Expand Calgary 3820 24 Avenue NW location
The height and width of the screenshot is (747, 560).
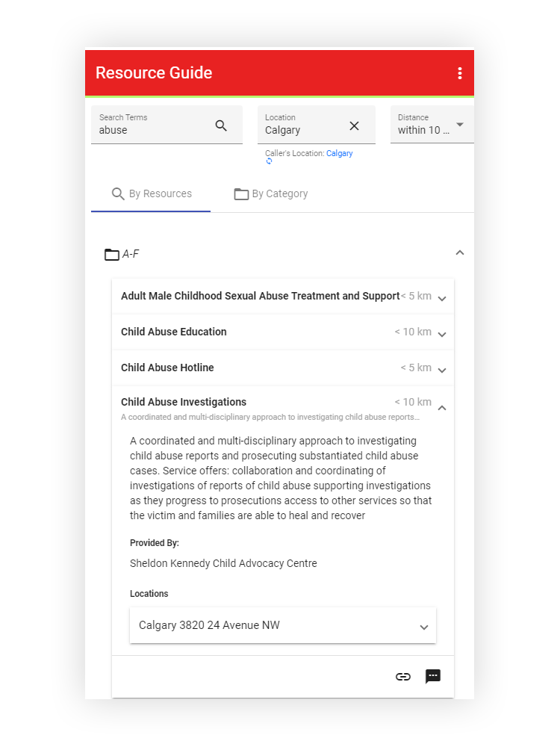coord(424,627)
